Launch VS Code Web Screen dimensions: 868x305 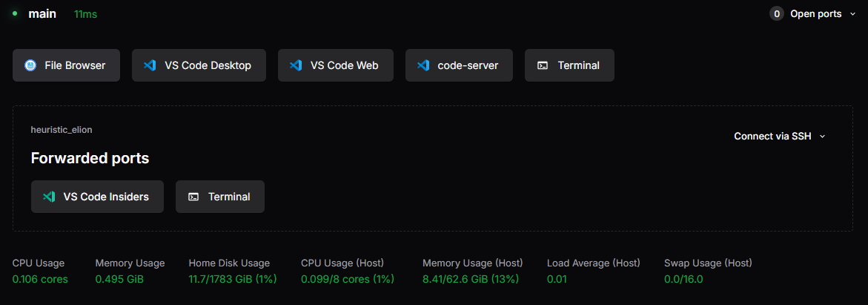click(x=336, y=65)
